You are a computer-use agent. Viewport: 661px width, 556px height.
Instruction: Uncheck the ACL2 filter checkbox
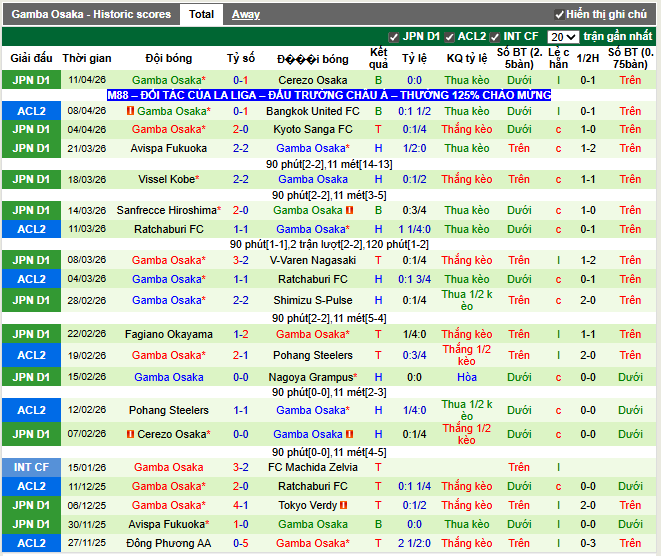450,37
